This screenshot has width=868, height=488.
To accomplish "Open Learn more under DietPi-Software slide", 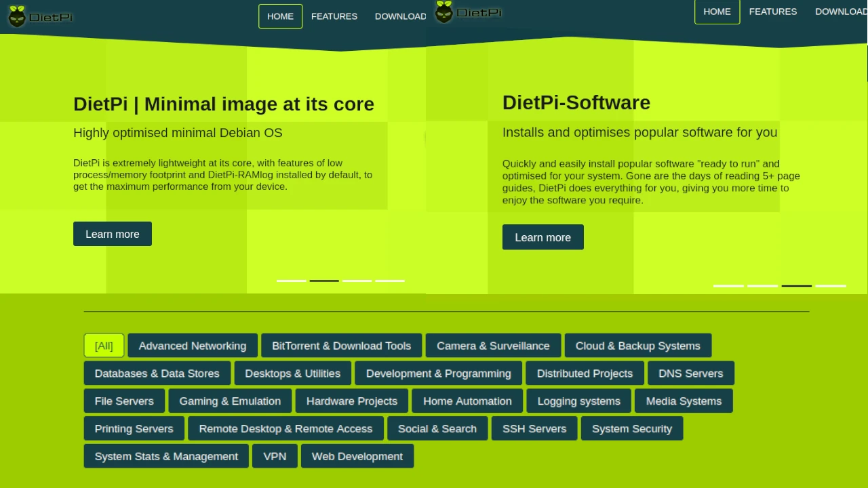I will tap(542, 237).
